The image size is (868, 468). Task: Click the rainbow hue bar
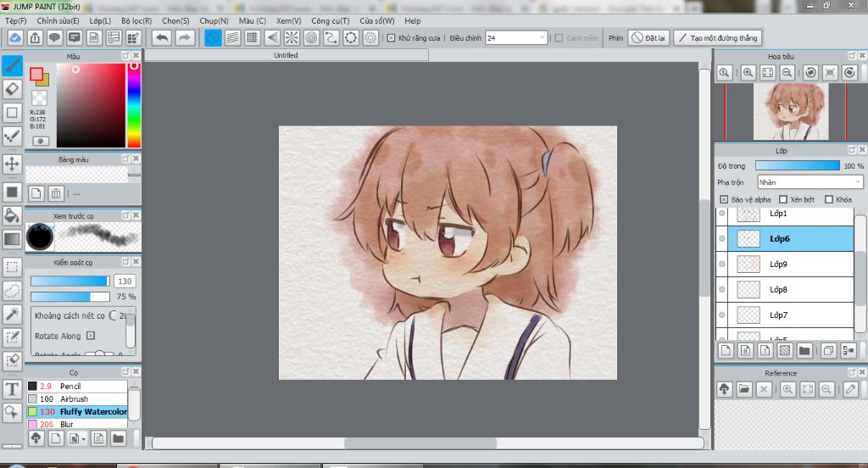[133, 104]
